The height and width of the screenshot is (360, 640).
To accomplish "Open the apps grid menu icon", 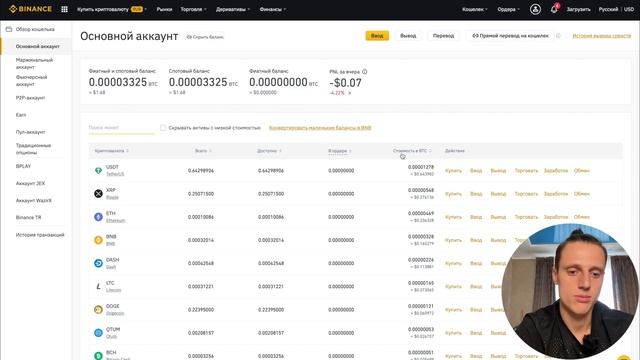I will (64, 9).
